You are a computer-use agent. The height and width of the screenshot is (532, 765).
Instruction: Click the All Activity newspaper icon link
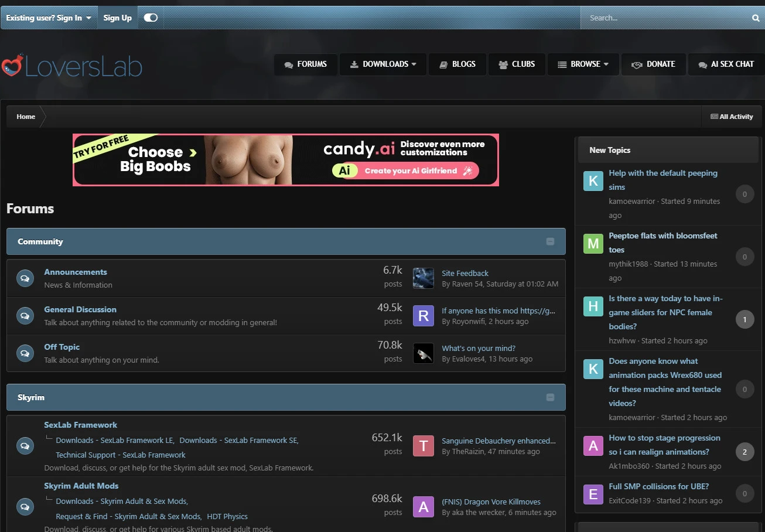[x=732, y=117]
